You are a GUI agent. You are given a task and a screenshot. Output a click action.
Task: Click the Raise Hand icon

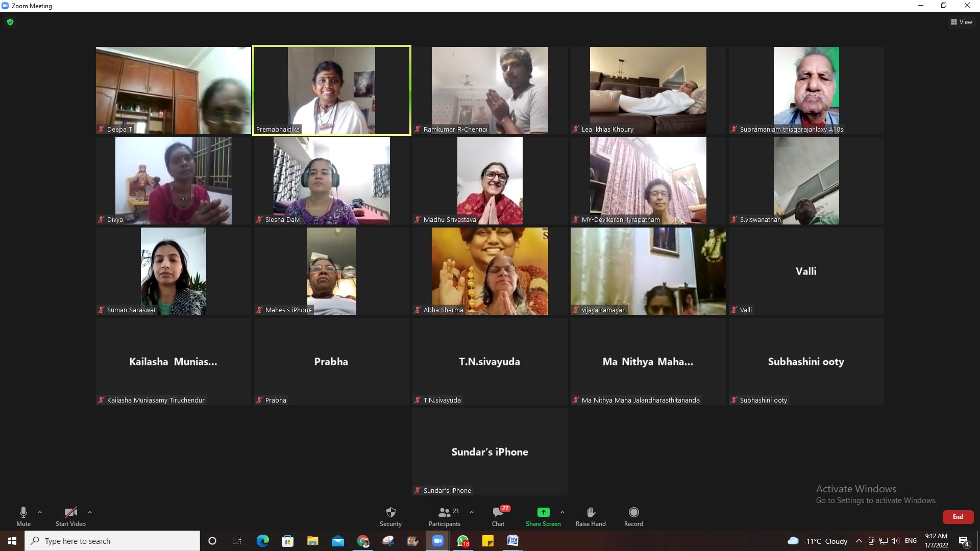(x=591, y=512)
